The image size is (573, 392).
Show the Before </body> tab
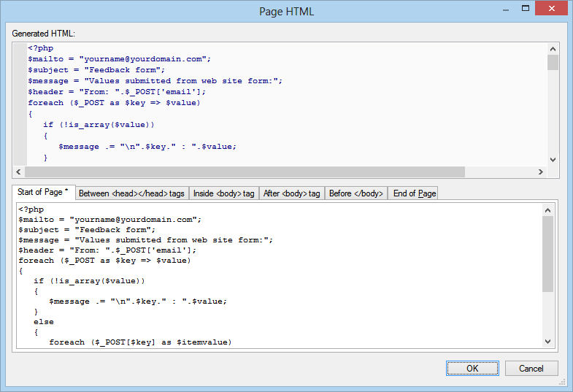click(355, 193)
